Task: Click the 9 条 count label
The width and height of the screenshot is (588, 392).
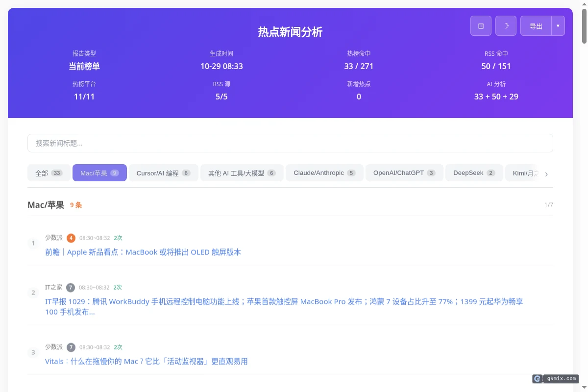Action: (x=76, y=205)
